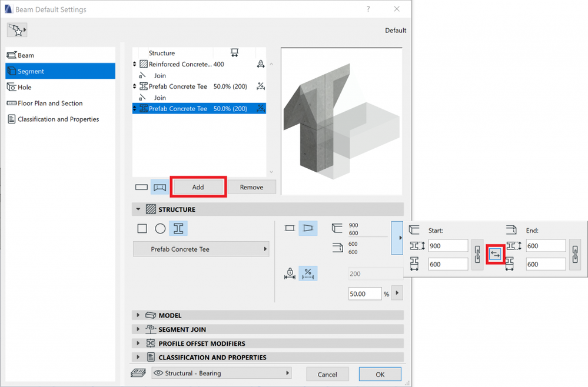Viewport: 588px width, 387px height.
Task: Click the 50.00 percent input field
Action: click(x=365, y=293)
